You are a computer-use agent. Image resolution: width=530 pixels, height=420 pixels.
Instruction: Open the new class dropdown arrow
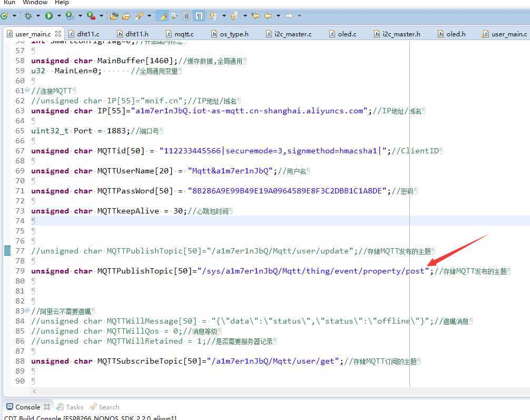[14, 16]
